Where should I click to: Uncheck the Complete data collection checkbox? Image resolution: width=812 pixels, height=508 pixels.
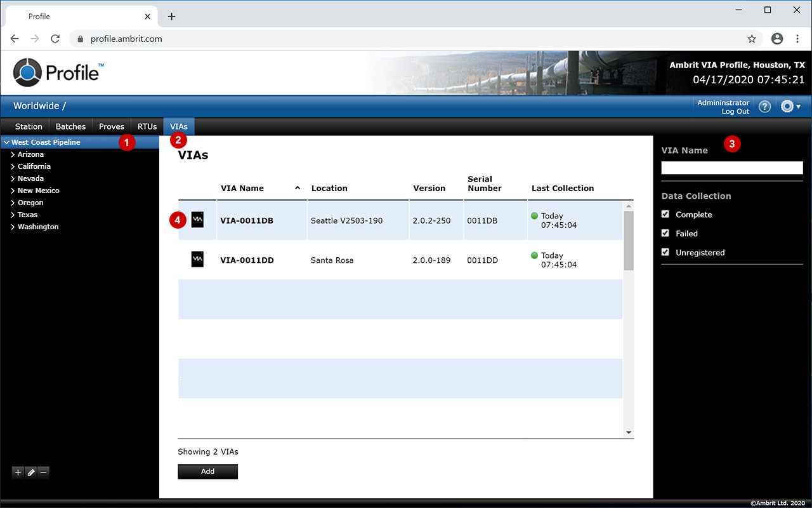coord(665,215)
